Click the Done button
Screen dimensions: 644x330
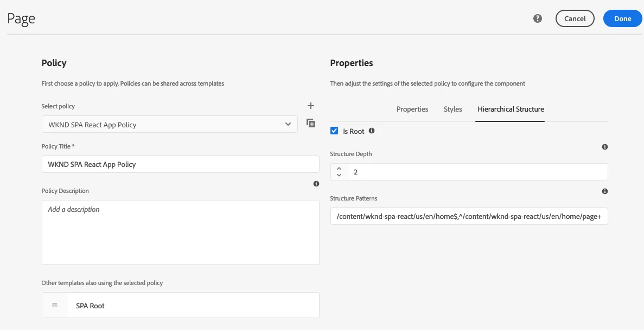tap(622, 18)
